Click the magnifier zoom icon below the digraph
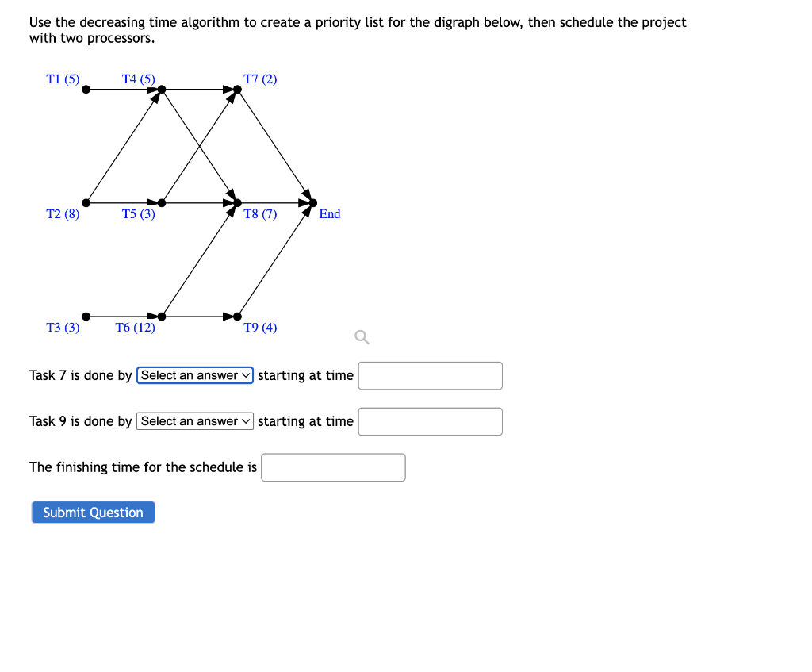 pos(361,337)
